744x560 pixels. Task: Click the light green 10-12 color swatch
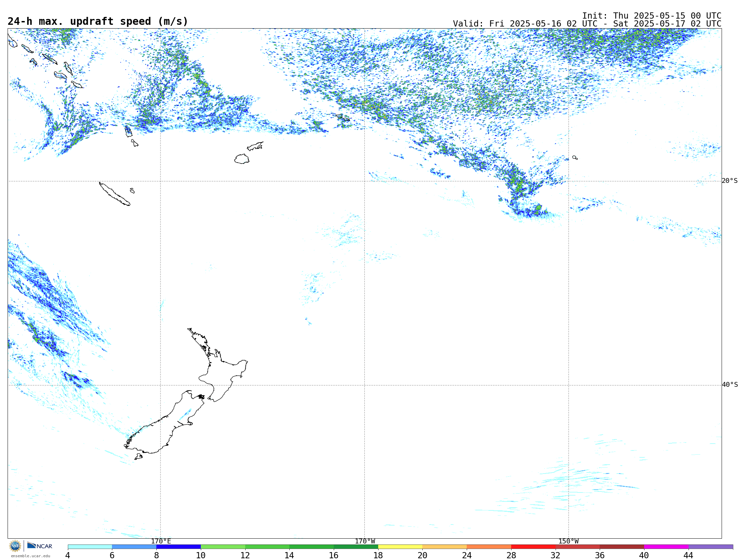(223, 547)
